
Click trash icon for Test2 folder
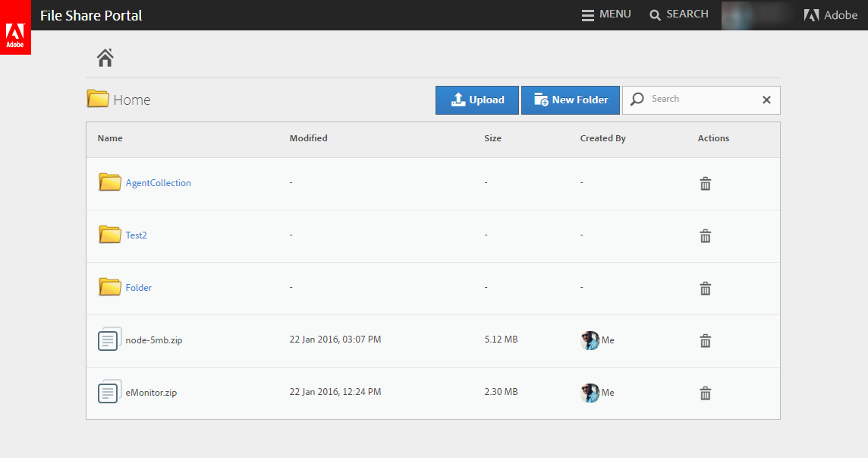pos(705,236)
